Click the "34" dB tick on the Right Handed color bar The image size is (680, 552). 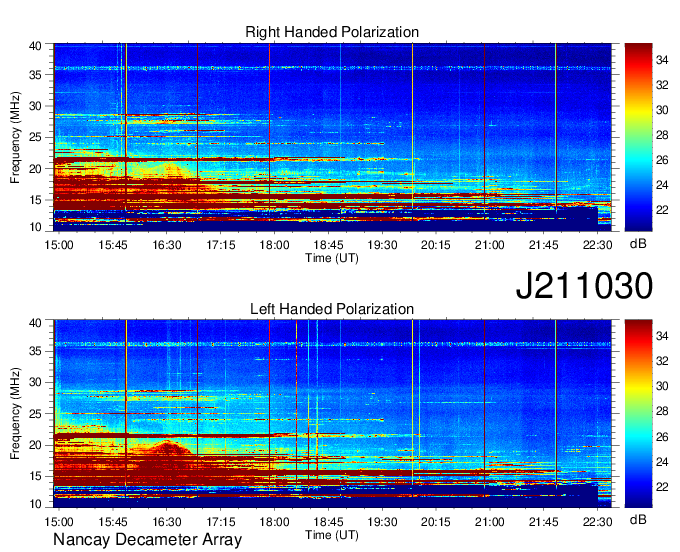coord(662,60)
